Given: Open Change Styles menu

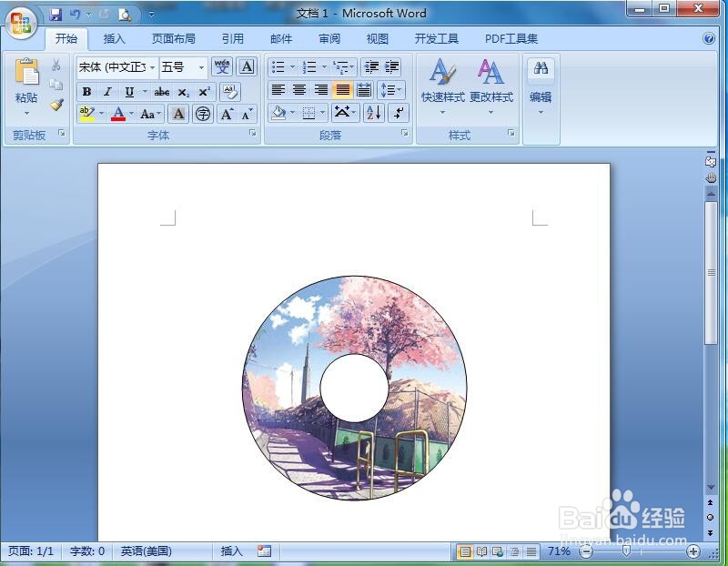Looking at the screenshot, I should point(490,86).
